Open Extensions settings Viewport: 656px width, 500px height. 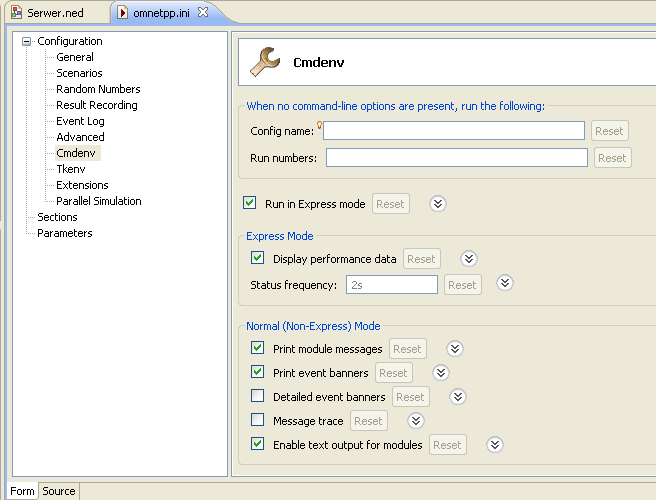(x=82, y=185)
